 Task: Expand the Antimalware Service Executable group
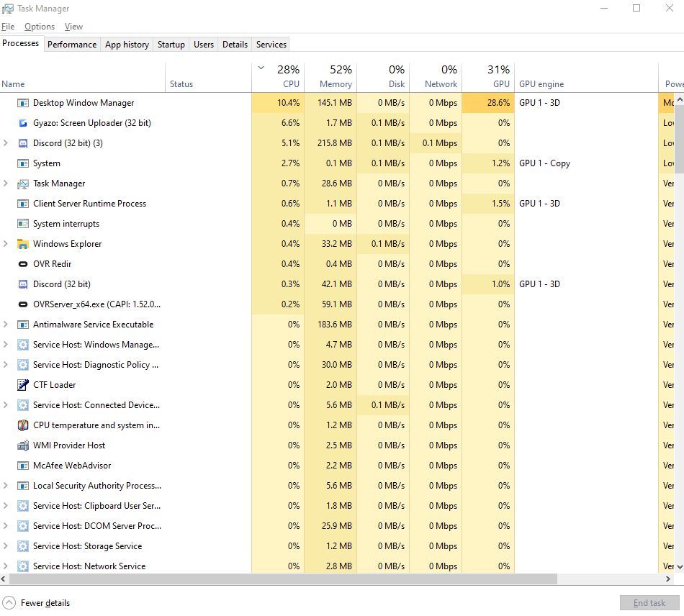(6, 325)
